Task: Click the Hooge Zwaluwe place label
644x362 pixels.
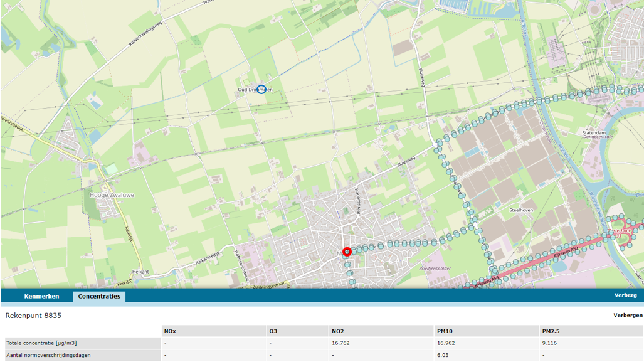Action: tap(112, 195)
